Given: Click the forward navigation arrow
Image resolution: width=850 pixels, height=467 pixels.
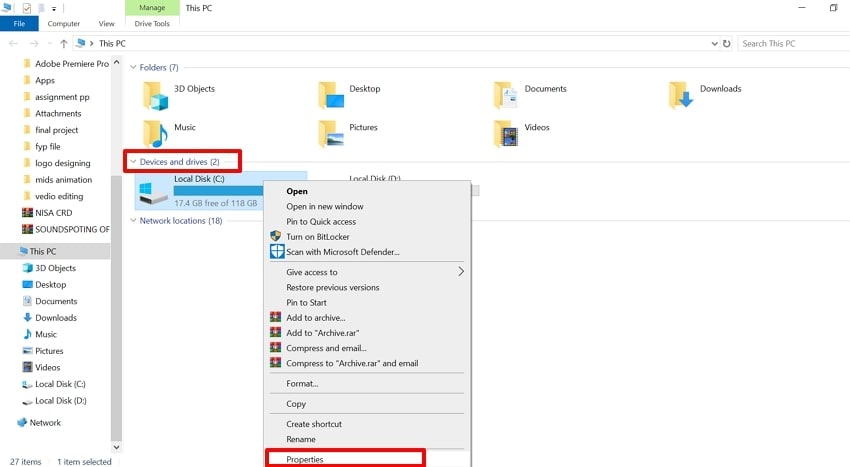Looking at the screenshot, I should pos(34,43).
